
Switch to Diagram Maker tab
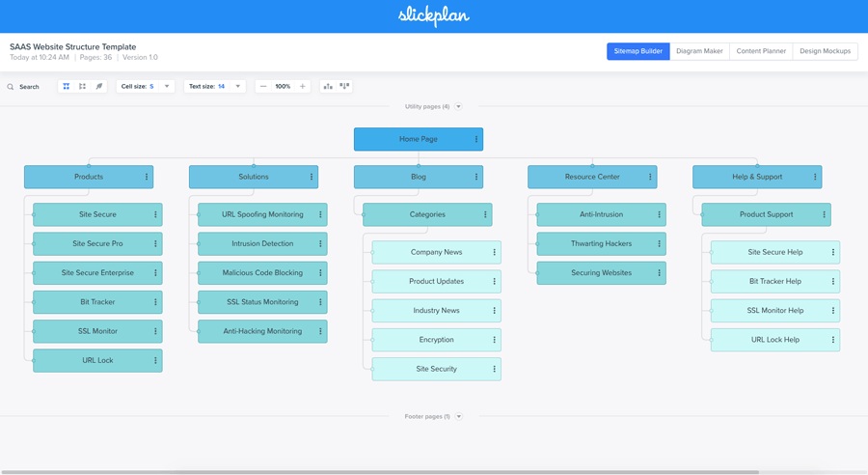point(699,51)
